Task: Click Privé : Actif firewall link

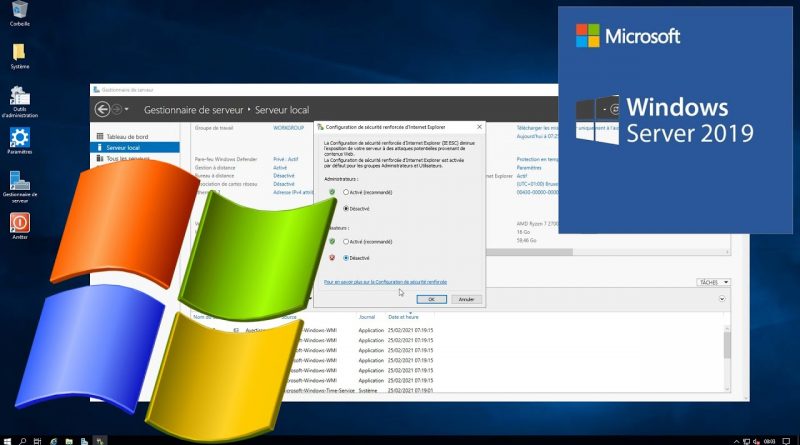Action: coord(286,159)
